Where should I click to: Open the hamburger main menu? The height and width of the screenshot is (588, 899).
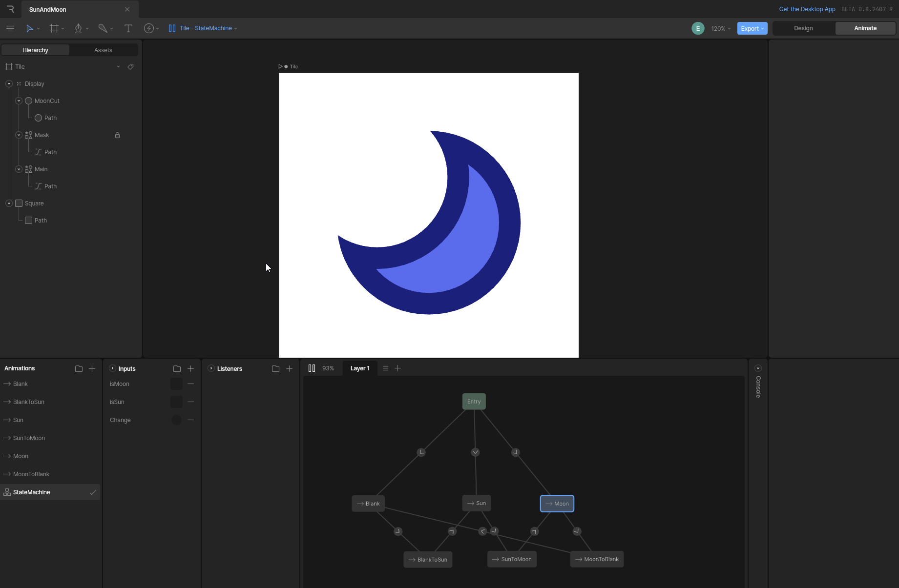tap(10, 28)
